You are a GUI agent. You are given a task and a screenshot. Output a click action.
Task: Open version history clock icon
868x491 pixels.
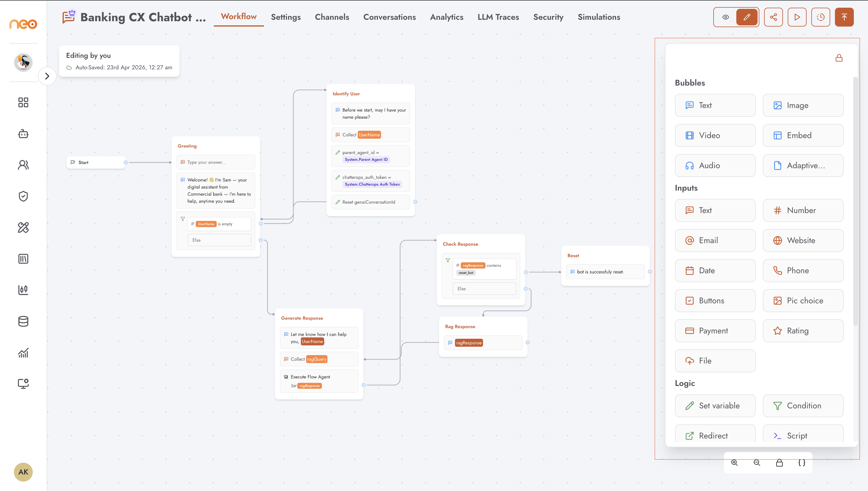click(820, 17)
